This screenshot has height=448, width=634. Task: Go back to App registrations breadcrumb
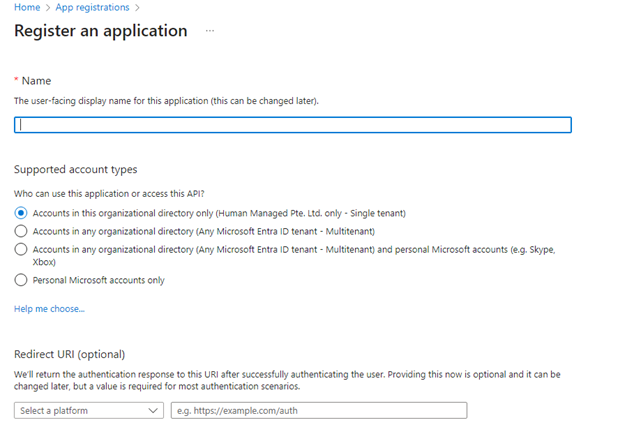92,7
